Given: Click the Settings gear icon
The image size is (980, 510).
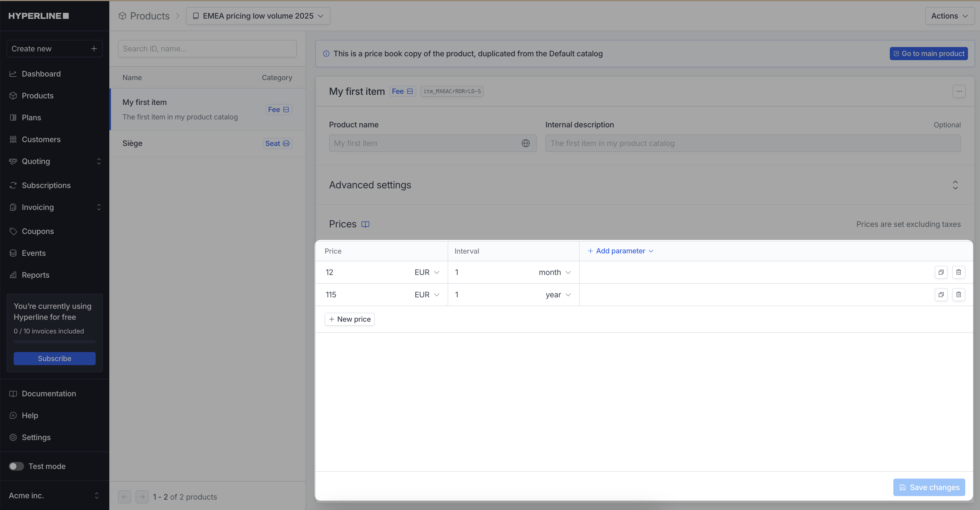Looking at the screenshot, I should coord(13,437).
